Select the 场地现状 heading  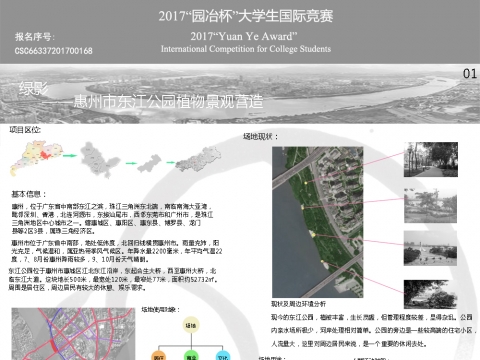pos(260,136)
